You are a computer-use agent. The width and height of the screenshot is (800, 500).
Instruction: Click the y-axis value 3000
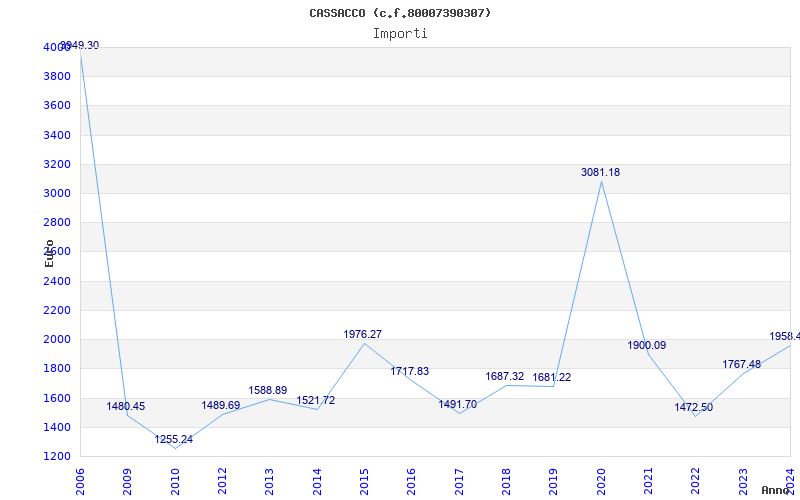point(57,193)
